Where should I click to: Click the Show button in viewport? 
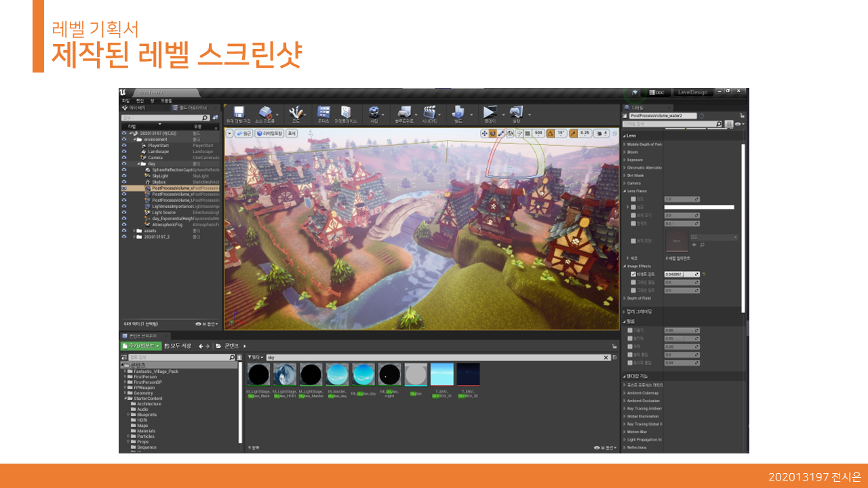(x=292, y=134)
